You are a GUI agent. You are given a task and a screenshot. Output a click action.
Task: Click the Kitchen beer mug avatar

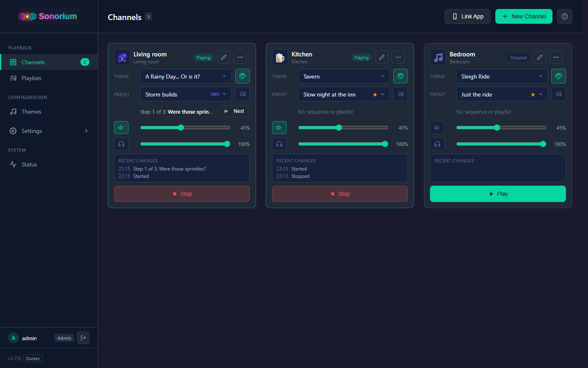pyautogui.click(x=280, y=57)
